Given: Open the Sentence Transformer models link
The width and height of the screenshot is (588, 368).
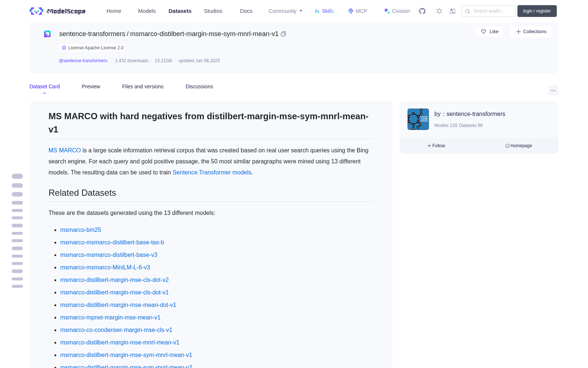Looking at the screenshot, I should click(x=212, y=172).
